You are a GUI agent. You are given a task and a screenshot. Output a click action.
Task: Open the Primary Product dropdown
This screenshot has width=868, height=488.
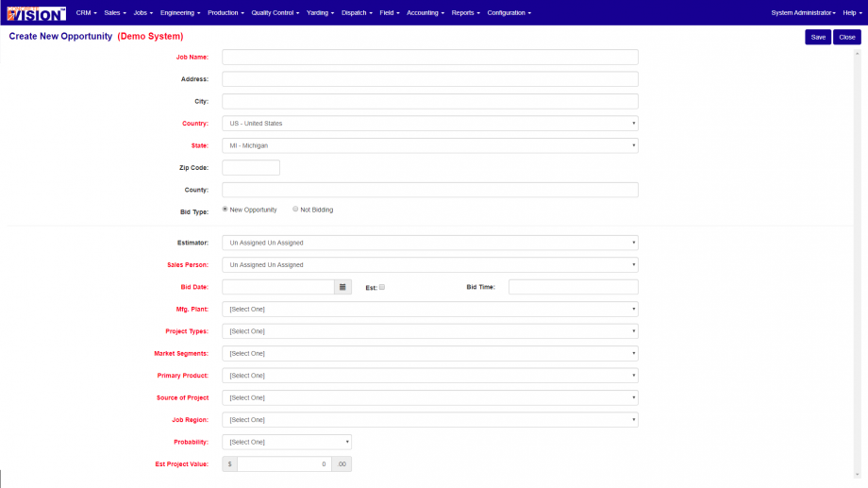pyautogui.click(x=430, y=376)
